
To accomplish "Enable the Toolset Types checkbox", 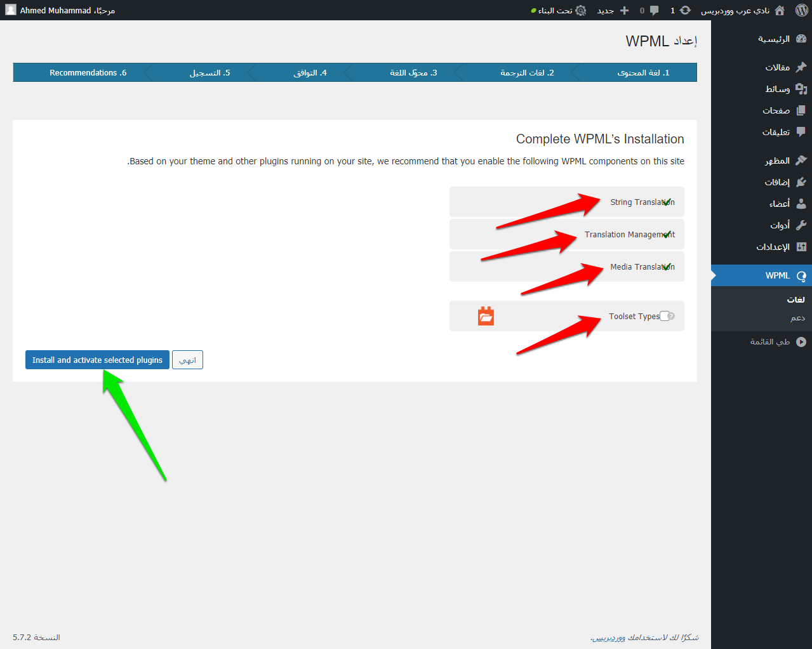I will click(x=665, y=316).
